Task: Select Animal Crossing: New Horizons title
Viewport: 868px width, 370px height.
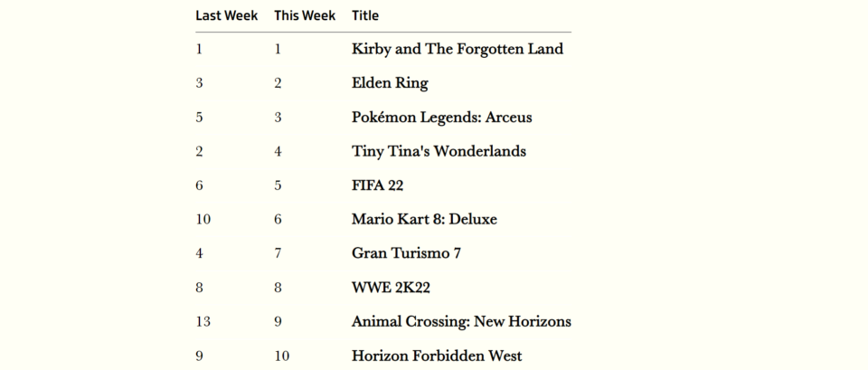Action: pyautogui.click(x=461, y=321)
